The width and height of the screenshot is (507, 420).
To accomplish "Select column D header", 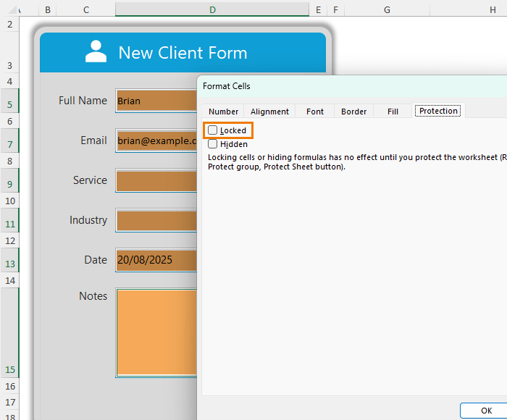I will pos(212,9).
